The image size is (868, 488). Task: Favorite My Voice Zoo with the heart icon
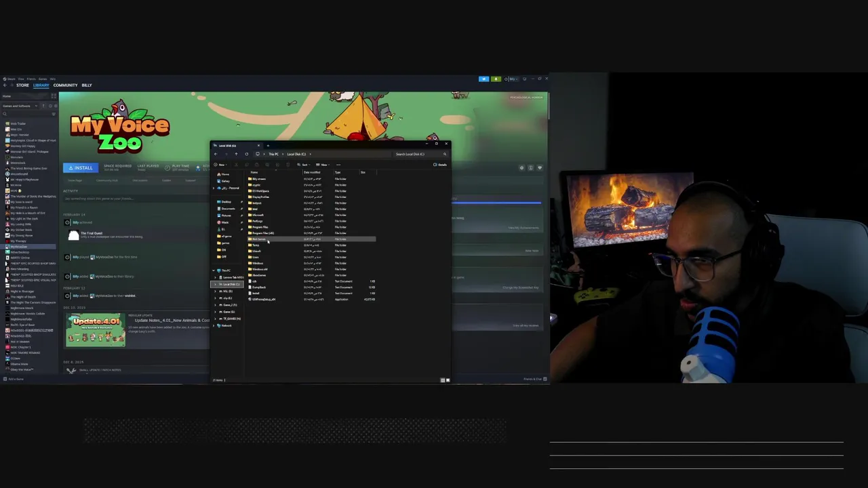click(540, 167)
